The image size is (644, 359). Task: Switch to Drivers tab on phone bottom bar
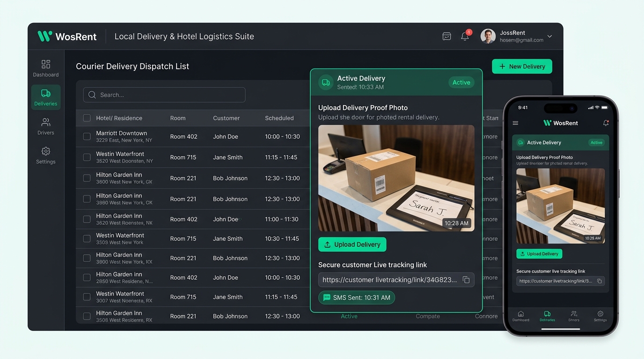pos(574,316)
